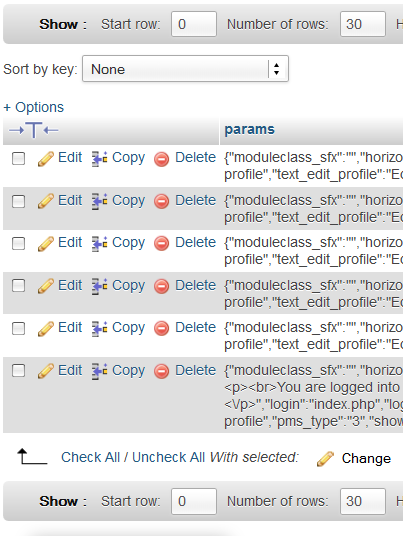This screenshot has height=536, width=403.
Task: Click the top Start row input field
Action: click(194, 24)
